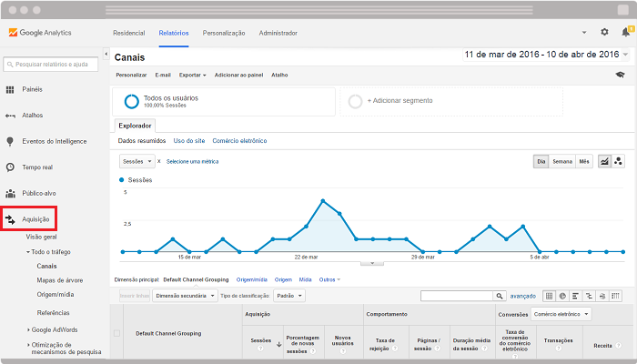Click the Sessões column sort arrow
Image resolution: width=637 pixels, height=364 pixels.
coord(279,345)
